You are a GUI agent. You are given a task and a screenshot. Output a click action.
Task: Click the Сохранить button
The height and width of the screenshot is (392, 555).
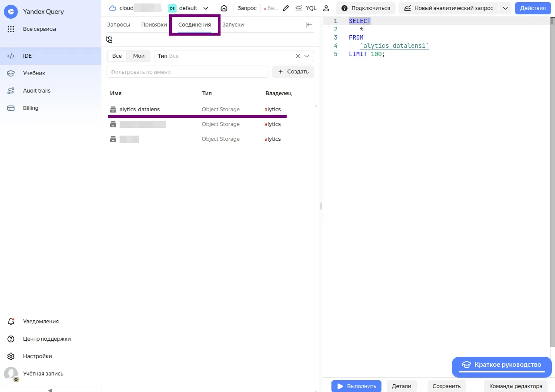[x=446, y=386]
